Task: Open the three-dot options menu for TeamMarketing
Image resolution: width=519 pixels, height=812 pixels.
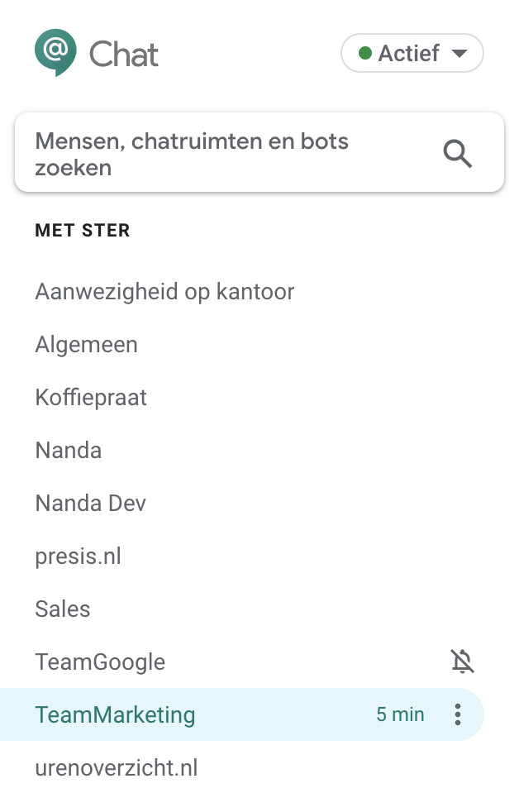Action: pos(457,714)
